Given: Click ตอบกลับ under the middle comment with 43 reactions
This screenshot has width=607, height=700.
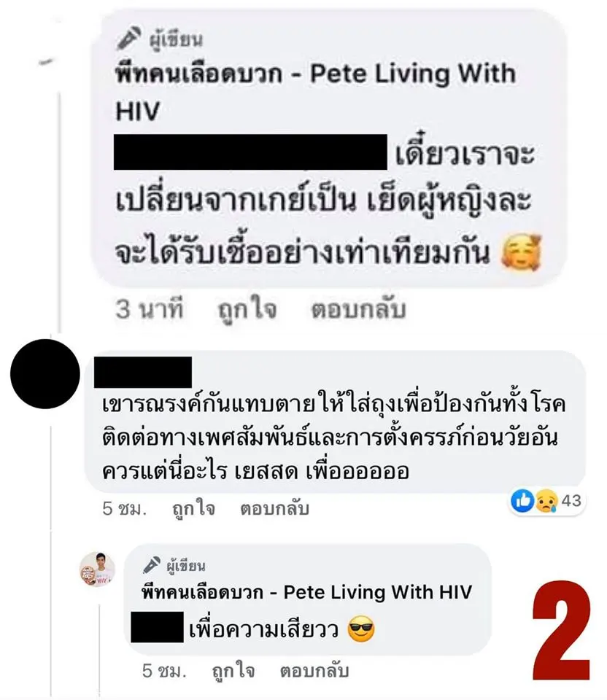Looking at the screenshot, I should point(275,508).
